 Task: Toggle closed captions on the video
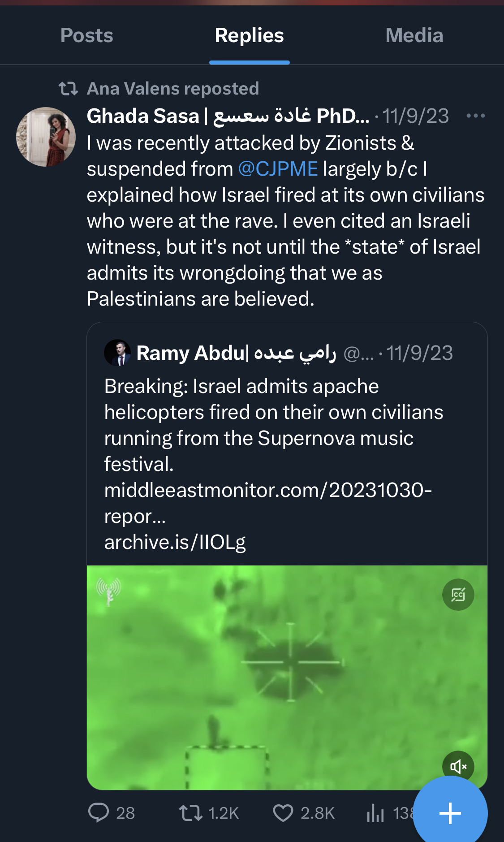pos(458,595)
